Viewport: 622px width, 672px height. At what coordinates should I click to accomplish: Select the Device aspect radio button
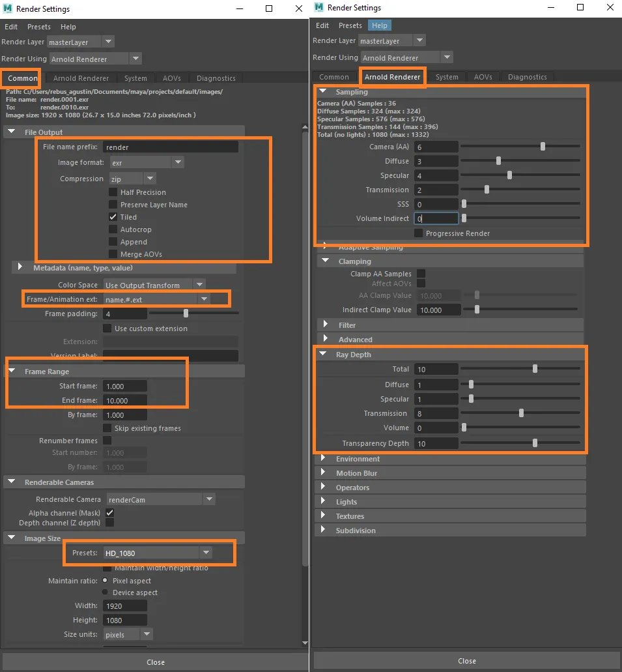tap(105, 592)
